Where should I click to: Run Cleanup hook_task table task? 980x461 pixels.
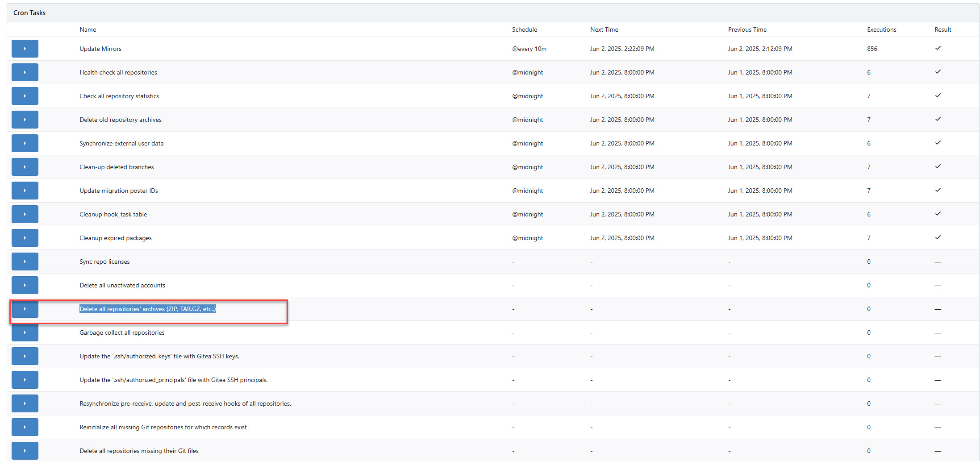pyautogui.click(x=25, y=214)
